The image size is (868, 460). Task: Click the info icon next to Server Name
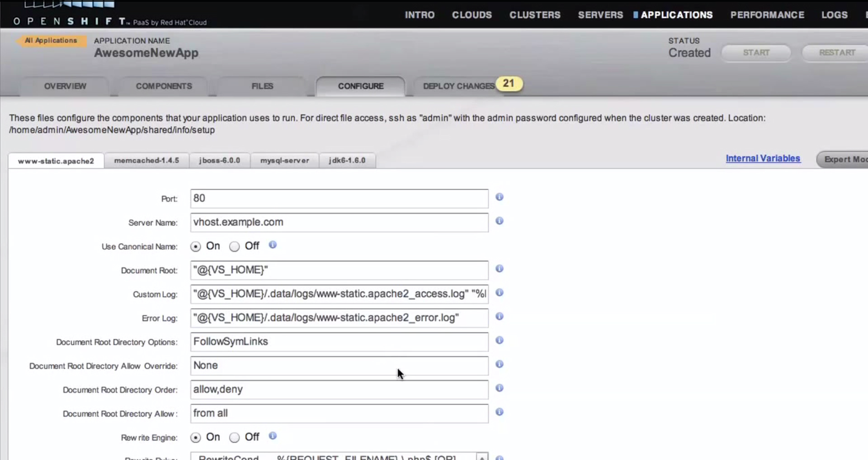(499, 221)
